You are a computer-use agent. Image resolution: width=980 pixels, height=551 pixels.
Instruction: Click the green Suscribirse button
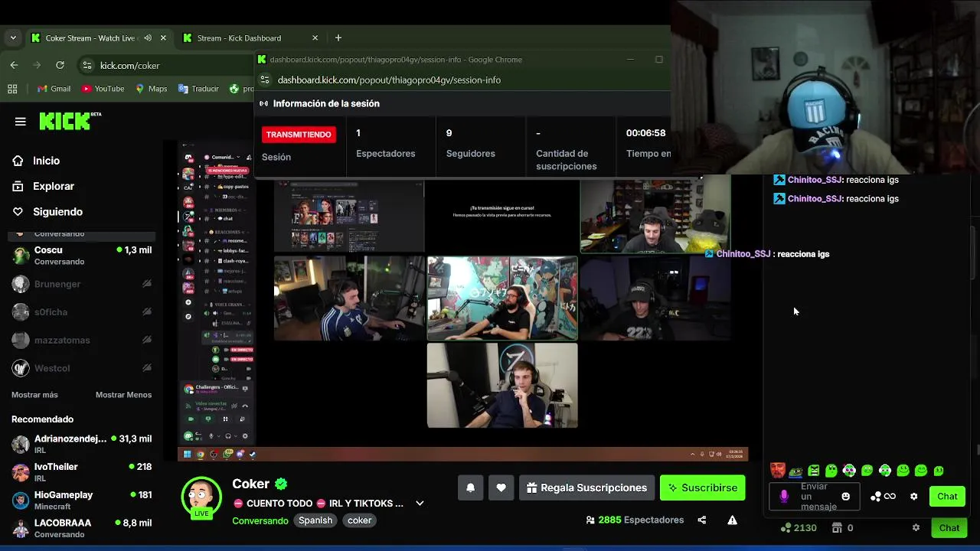click(703, 487)
